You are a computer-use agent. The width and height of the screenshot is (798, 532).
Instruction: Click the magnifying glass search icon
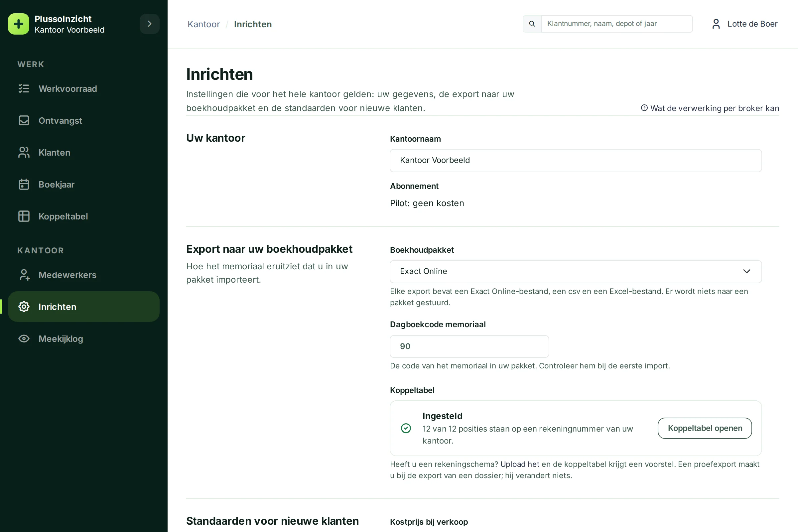tap(532, 24)
